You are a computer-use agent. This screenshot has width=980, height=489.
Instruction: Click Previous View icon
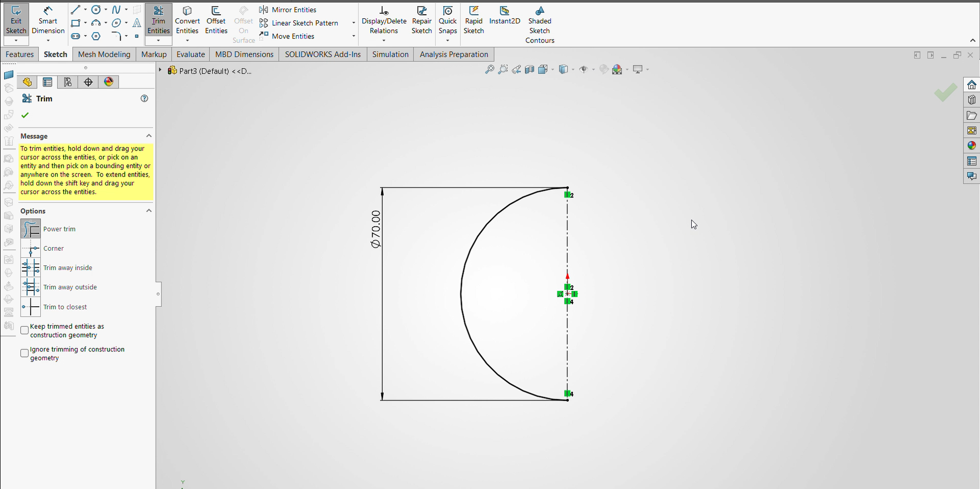click(x=517, y=69)
